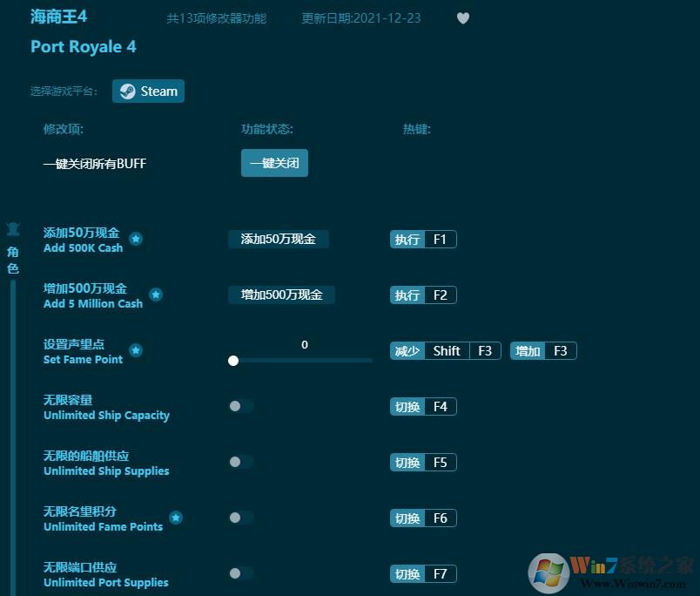Click the 执行 F2 hotkey button
The width and height of the screenshot is (700, 596).
[423, 295]
